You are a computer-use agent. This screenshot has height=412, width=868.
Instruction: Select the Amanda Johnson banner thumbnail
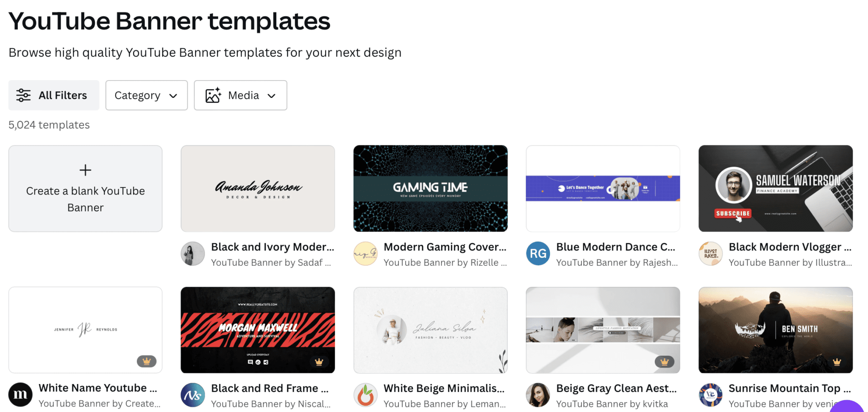(x=258, y=189)
